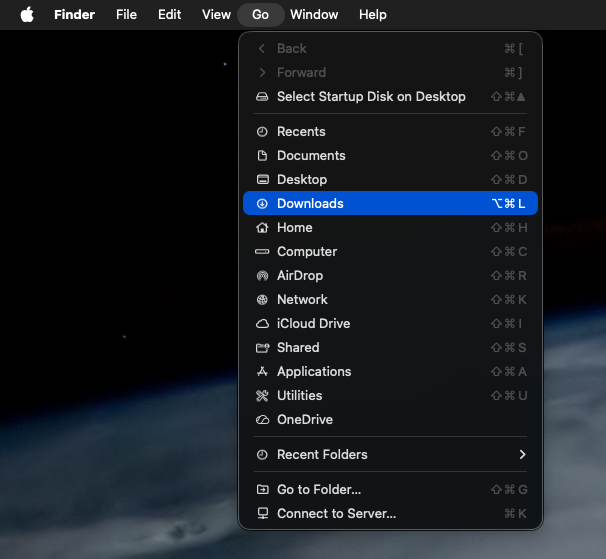Open the Apple menu
The width and height of the screenshot is (606, 559).
(27, 15)
